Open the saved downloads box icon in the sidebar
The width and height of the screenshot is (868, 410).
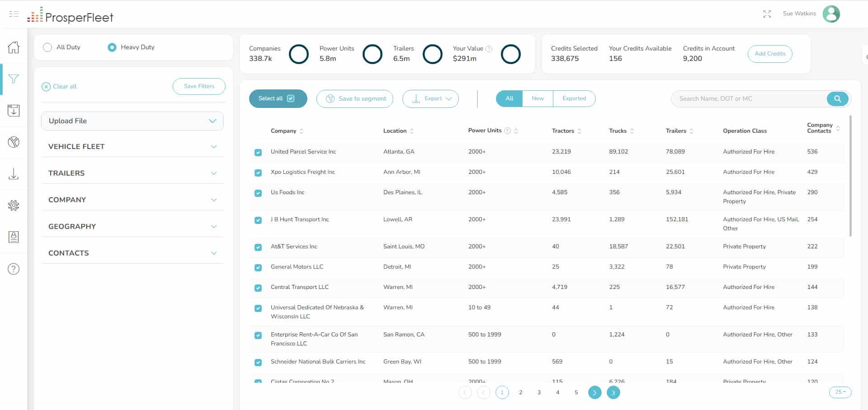(14, 111)
